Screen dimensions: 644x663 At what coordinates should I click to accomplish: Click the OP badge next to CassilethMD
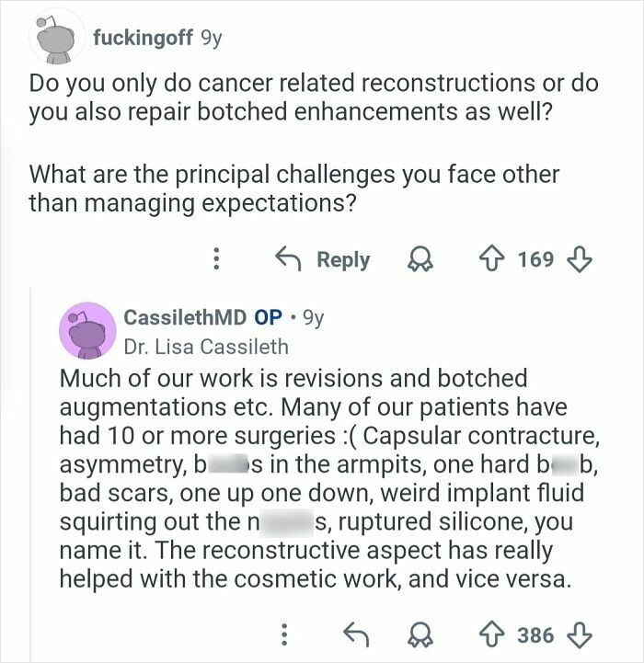click(x=268, y=317)
